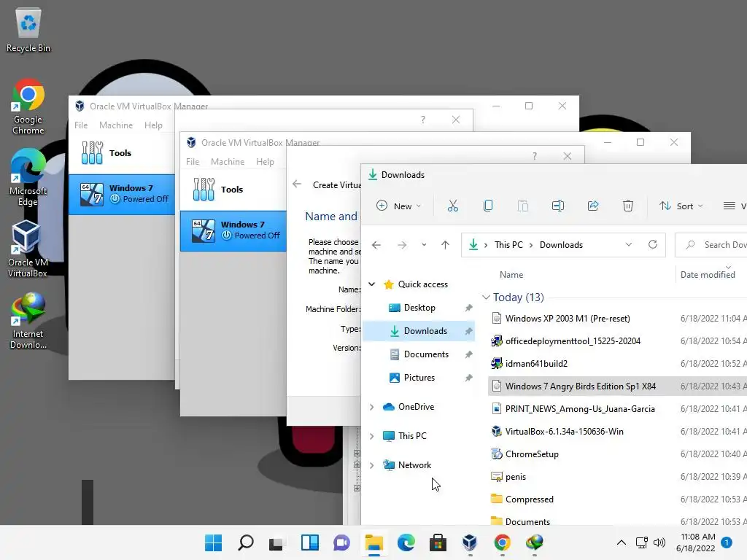Open the New dropdown in the Downloads toolbar

(x=399, y=206)
